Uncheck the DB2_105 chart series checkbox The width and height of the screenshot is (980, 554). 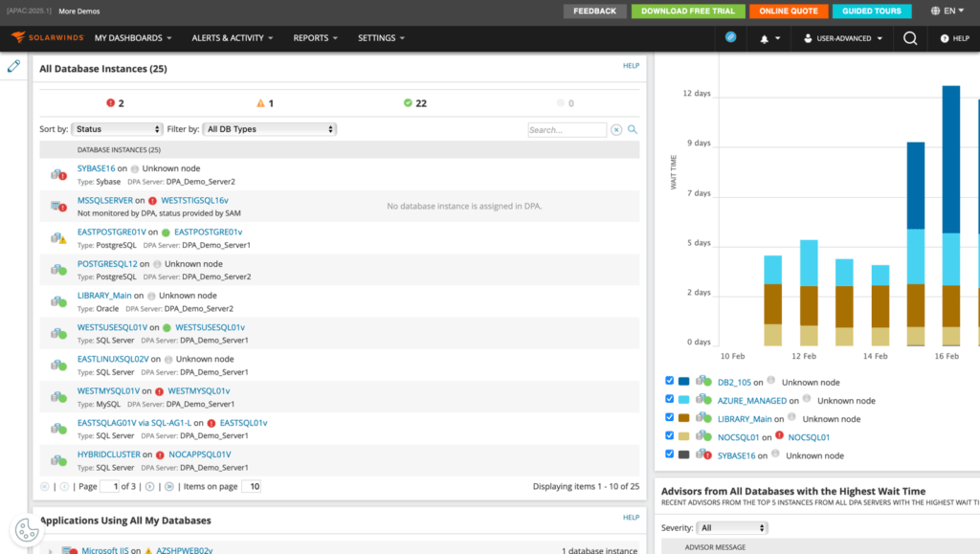click(669, 381)
